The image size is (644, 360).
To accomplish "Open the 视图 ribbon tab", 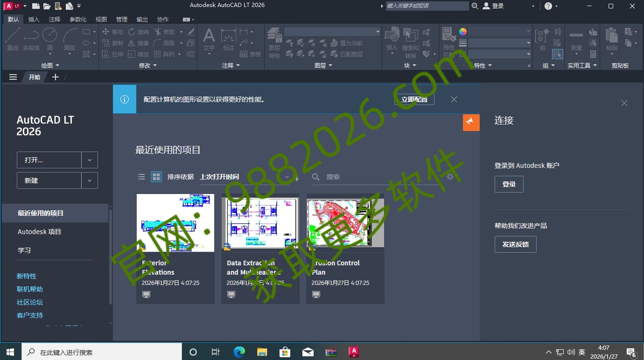I will (x=101, y=19).
